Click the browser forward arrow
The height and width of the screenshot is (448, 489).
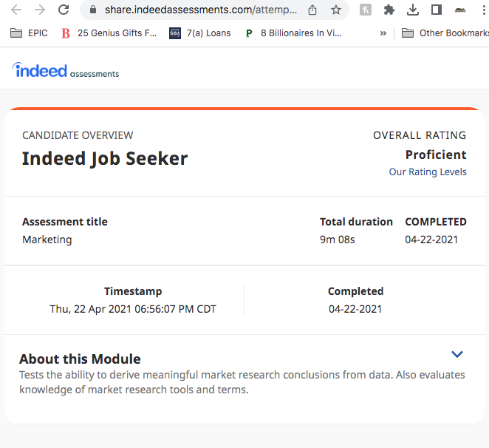click(40, 10)
